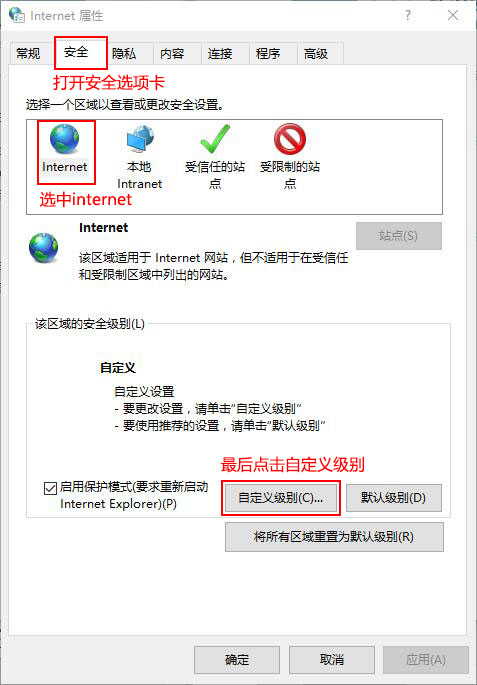The width and height of the screenshot is (477, 685).
Task: Click the 默认级别(D) button
Action: tap(394, 498)
